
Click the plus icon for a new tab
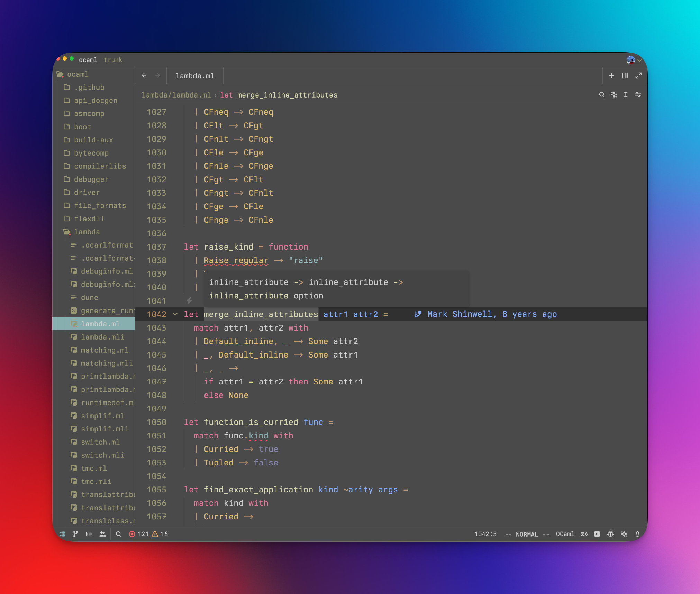(x=611, y=75)
